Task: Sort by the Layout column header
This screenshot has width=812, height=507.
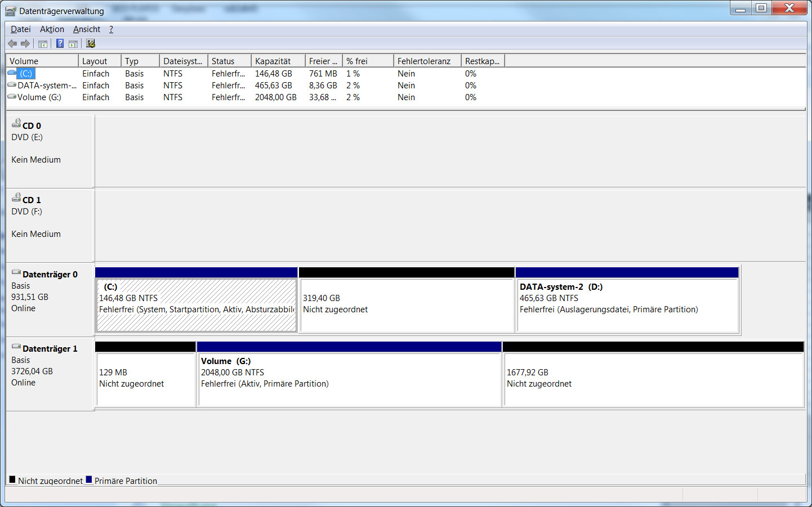Action: pos(100,61)
